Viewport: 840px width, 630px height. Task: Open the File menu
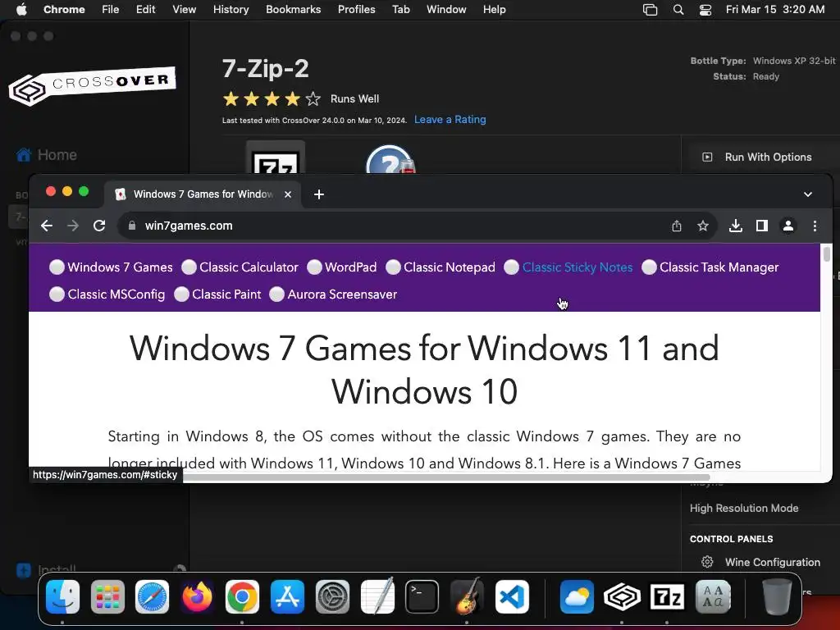111,9
